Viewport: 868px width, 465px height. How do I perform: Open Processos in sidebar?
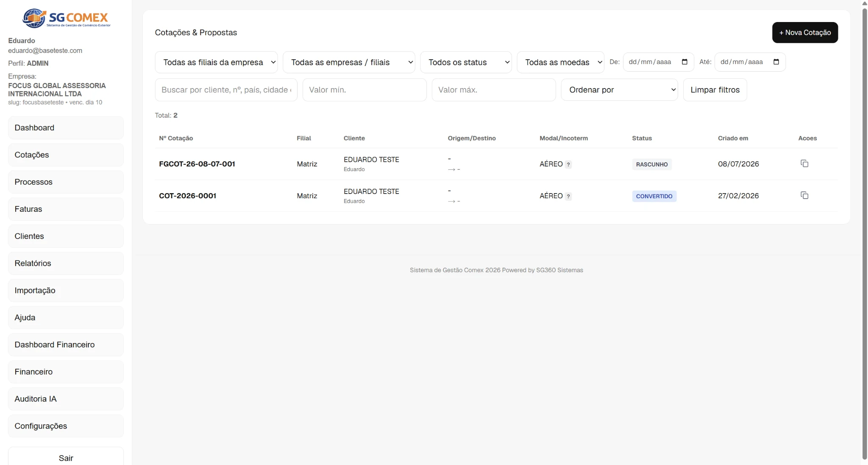pyautogui.click(x=66, y=182)
